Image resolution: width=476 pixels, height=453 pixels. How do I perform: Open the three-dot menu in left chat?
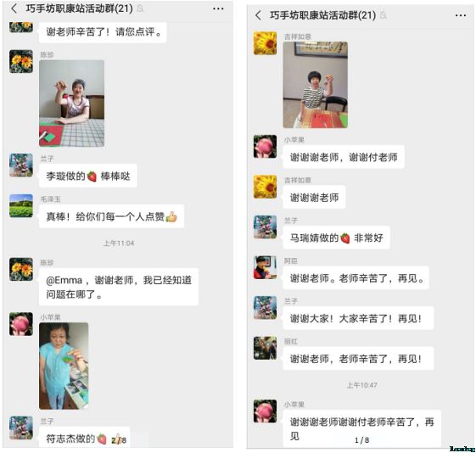pyautogui.click(x=218, y=8)
